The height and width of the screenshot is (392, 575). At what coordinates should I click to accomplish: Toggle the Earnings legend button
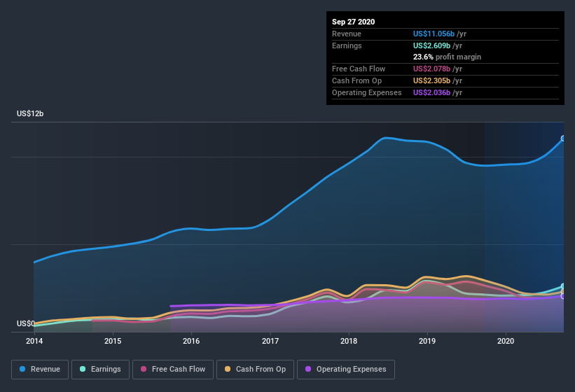[x=100, y=370]
